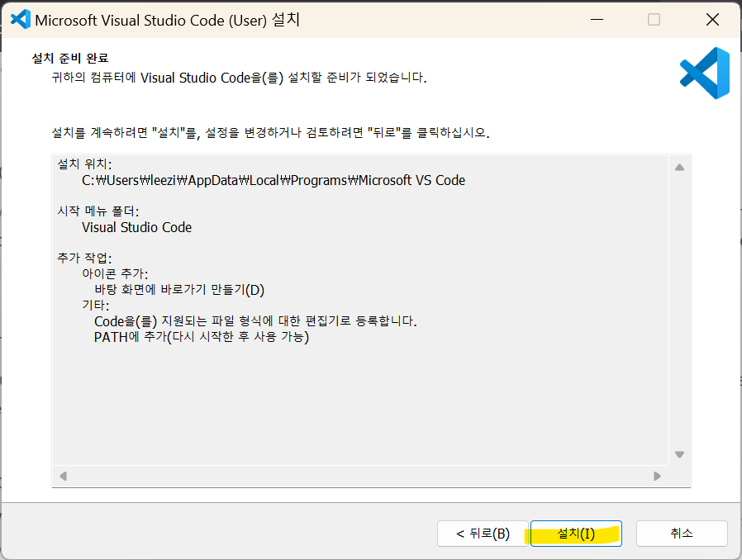Click the summary box scroll up arrow
Viewport: 742px width, 560px height.
[679, 168]
